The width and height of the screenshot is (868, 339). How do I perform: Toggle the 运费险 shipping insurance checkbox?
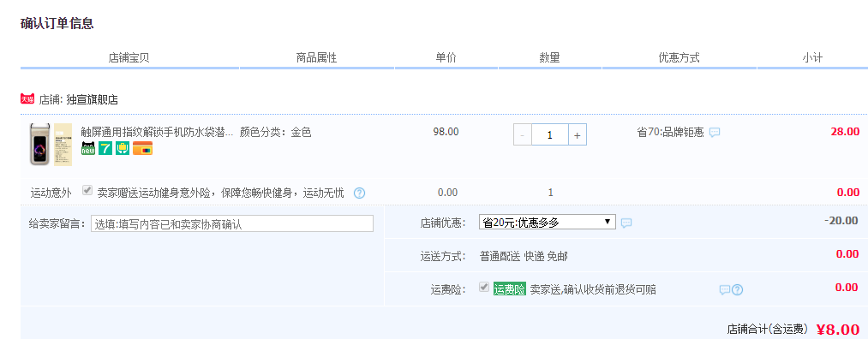[484, 287]
